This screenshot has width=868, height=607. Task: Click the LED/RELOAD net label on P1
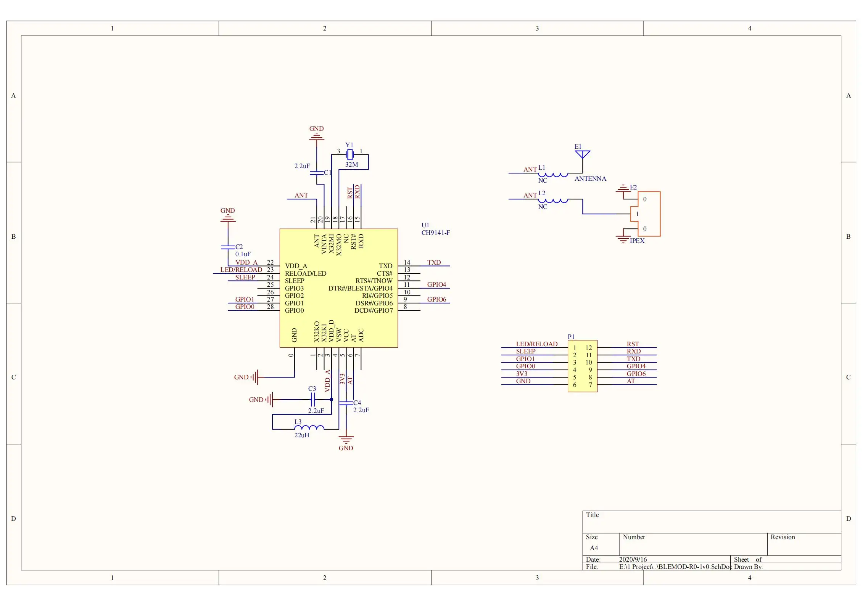click(x=536, y=344)
